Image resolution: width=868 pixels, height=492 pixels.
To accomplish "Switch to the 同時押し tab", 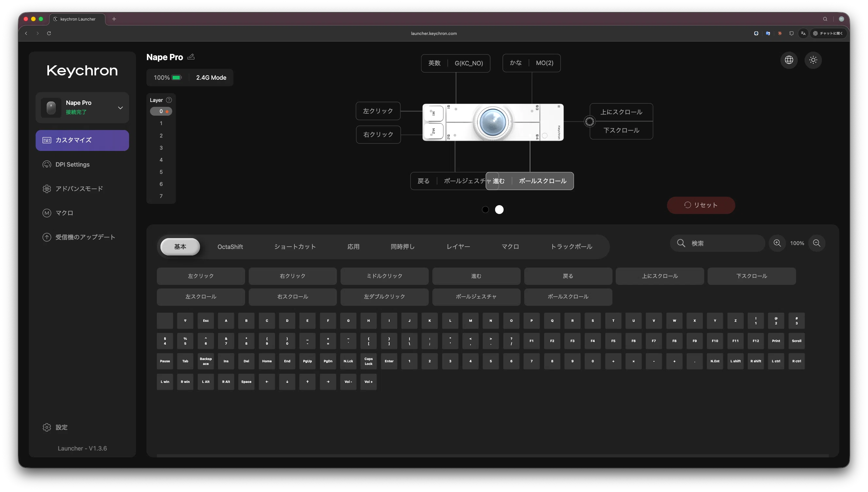I will pos(403,247).
